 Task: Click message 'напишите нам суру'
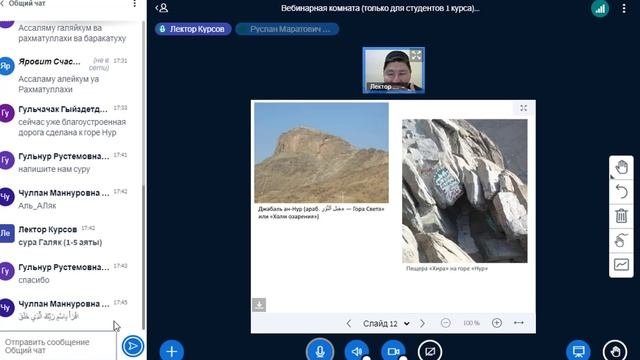point(54,169)
